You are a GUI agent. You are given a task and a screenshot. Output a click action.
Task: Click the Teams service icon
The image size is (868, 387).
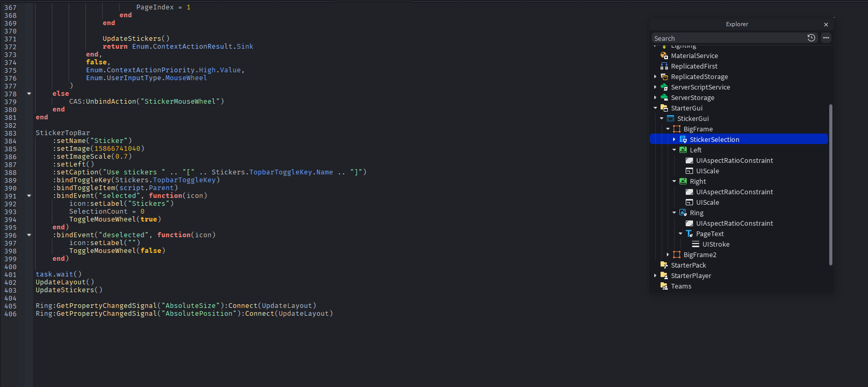[x=664, y=286]
